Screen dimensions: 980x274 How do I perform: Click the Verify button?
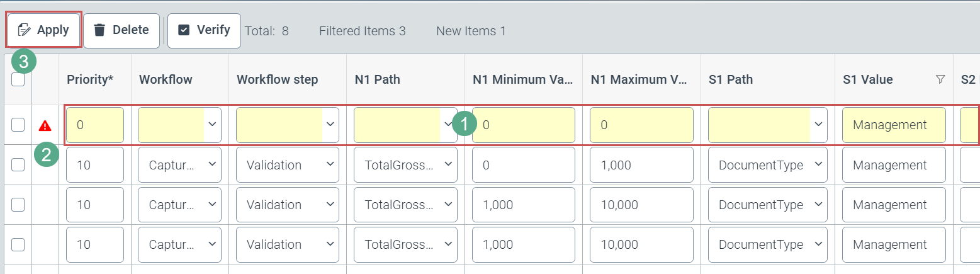[x=204, y=30]
